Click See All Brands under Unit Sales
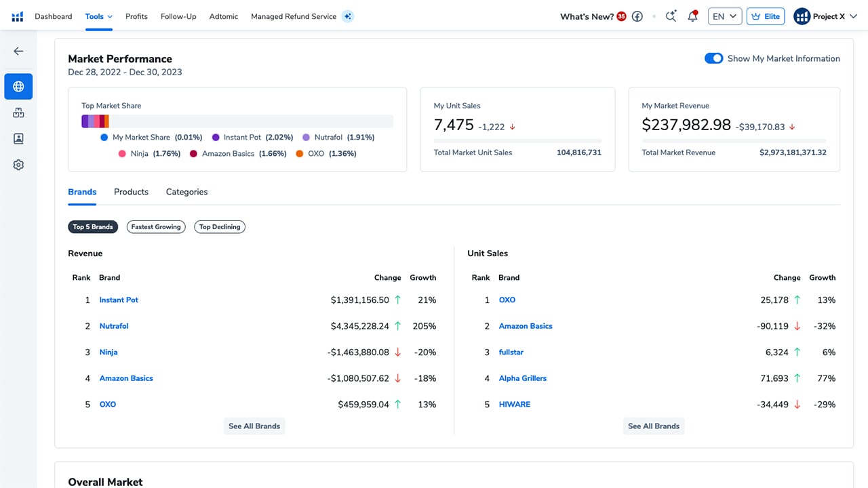 click(x=654, y=426)
